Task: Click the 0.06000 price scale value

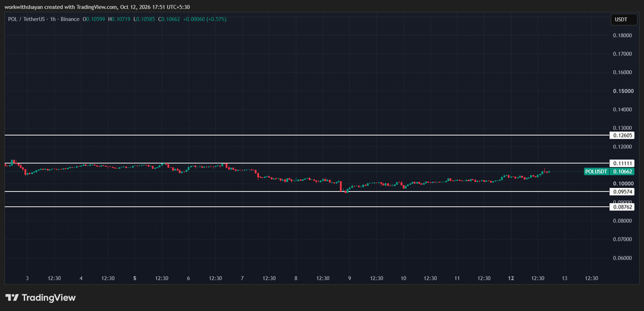Action: (x=623, y=258)
